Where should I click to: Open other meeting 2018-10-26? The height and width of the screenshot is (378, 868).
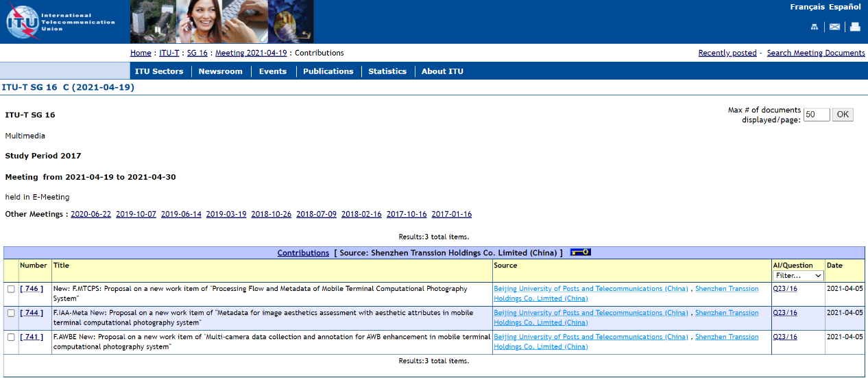[272, 214]
